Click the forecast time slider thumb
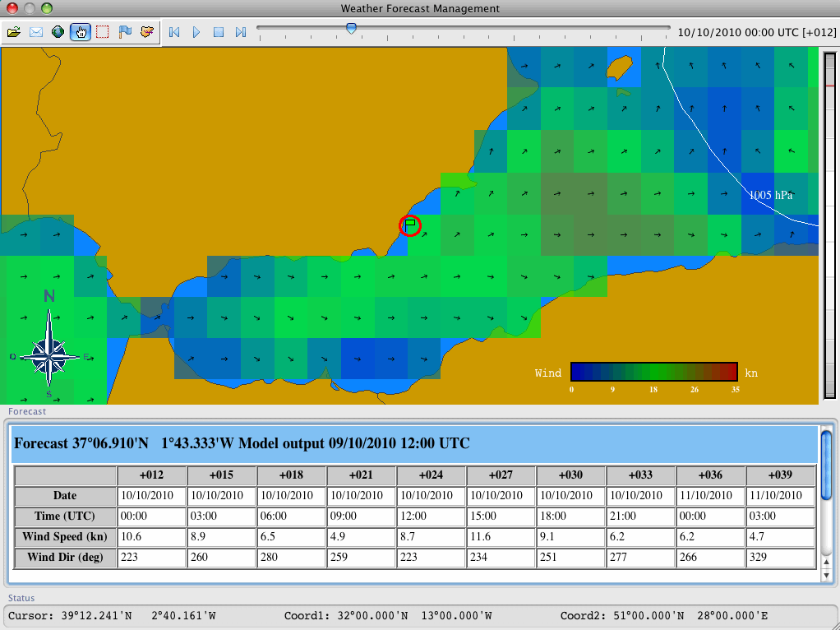The height and width of the screenshot is (630, 840). 352,29
